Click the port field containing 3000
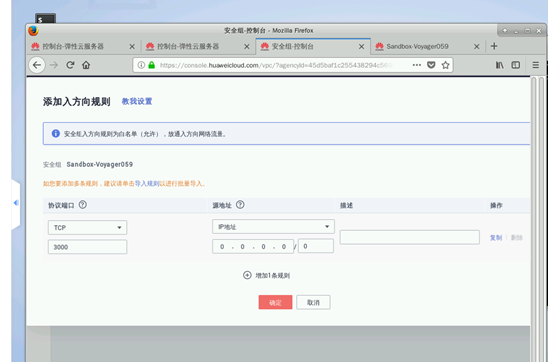This screenshot has height=362, width=548. click(x=87, y=247)
